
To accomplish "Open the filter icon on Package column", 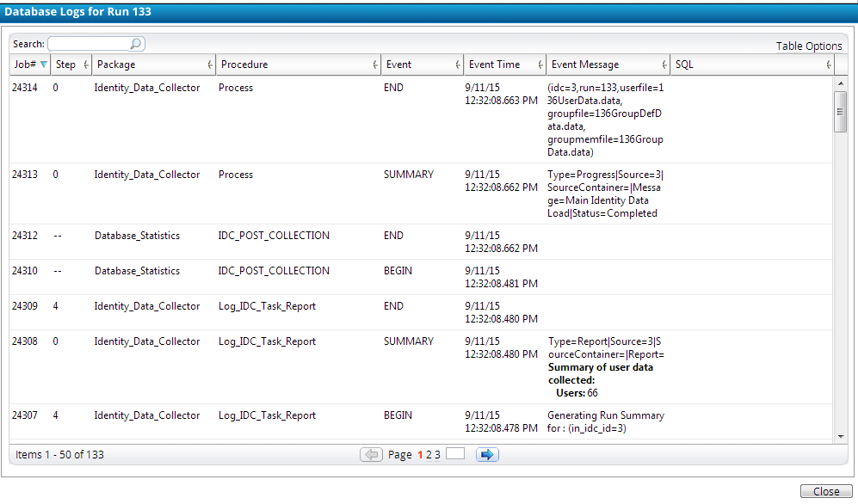I will pyautogui.click(x=211, y=64).
